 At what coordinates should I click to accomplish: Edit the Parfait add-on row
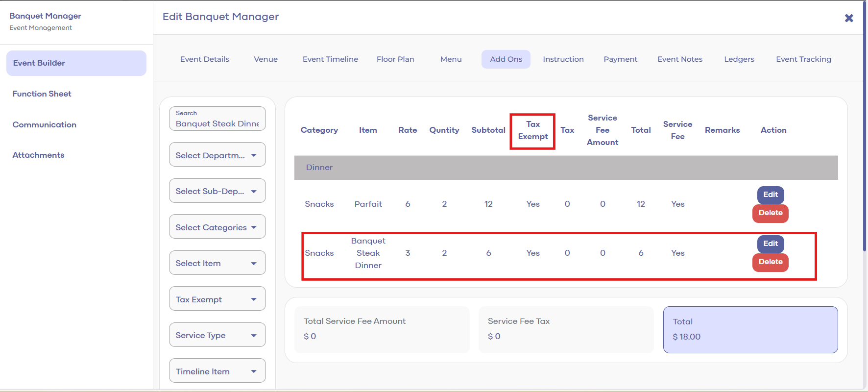click(x=770, y=195)
